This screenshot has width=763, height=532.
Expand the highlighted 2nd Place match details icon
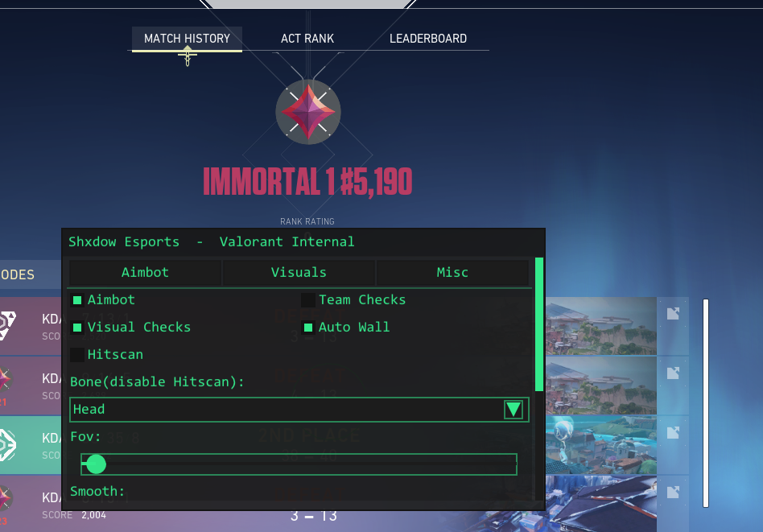(x=673, y=433)
